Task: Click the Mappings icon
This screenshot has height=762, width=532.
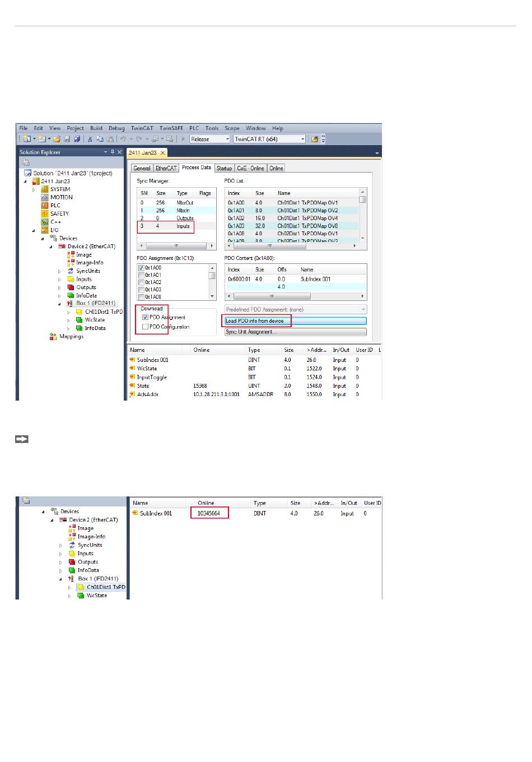Action: tap(53, 336)
